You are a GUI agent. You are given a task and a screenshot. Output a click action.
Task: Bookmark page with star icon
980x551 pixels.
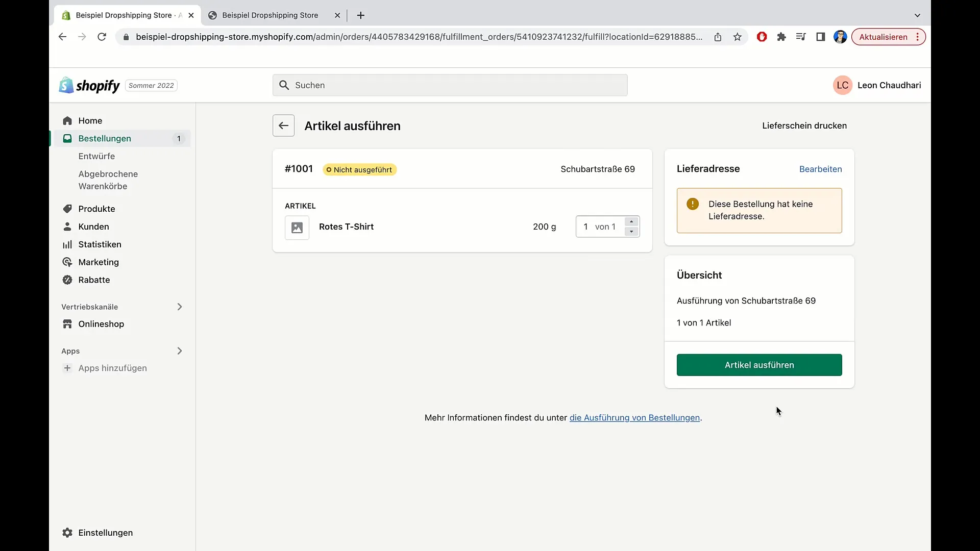(x=737, y=37)
